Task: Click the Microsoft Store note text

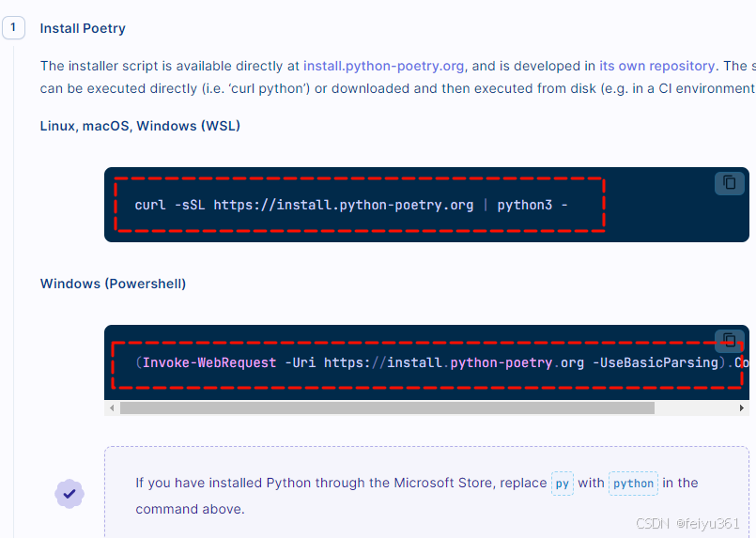Action: click(417, 496)
